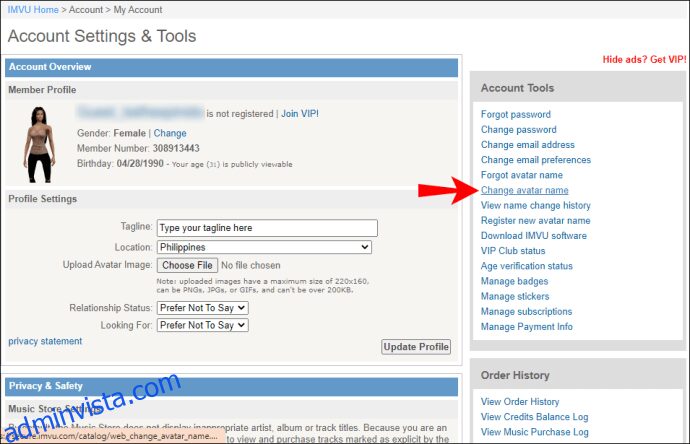Click the Account Tools heading
Image resolution: width=690 pixels, height=444 pixels.
pos(518,88)
